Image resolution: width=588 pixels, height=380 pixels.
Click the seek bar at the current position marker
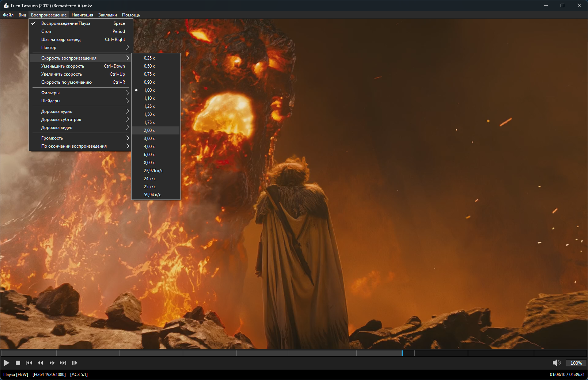tap(402, 353)
